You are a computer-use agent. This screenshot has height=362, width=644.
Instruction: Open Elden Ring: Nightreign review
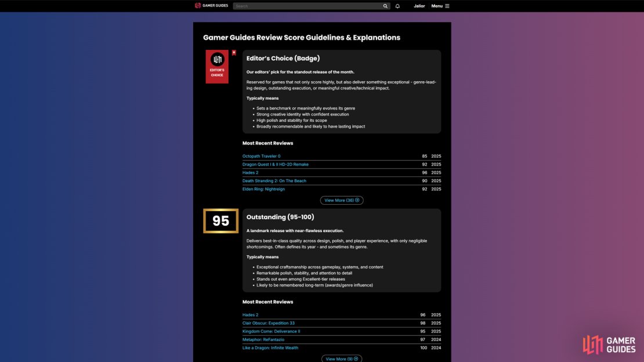(x=263, y=189)
